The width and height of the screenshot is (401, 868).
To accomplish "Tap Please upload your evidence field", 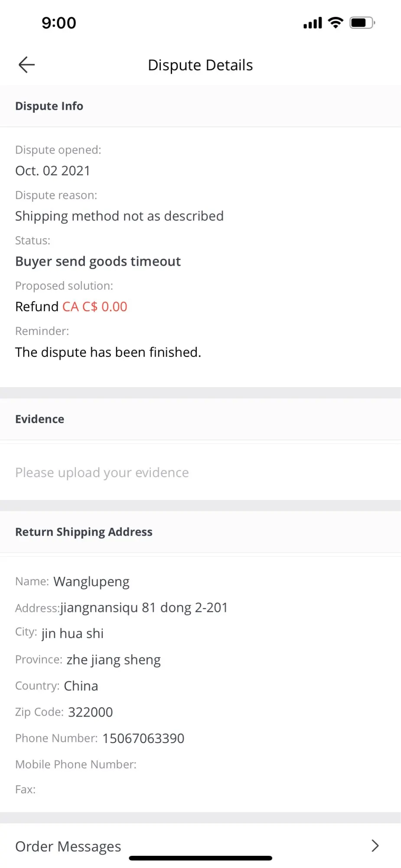I will 102,472.
